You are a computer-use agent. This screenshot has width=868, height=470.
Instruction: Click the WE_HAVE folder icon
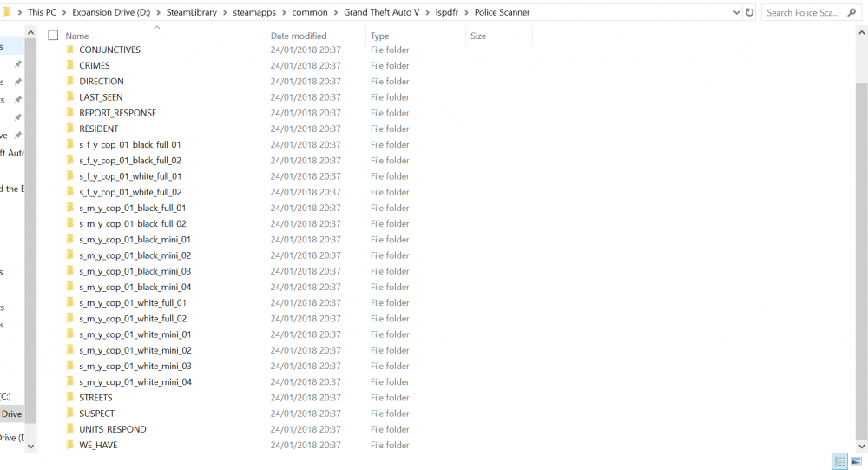point(69,445)
